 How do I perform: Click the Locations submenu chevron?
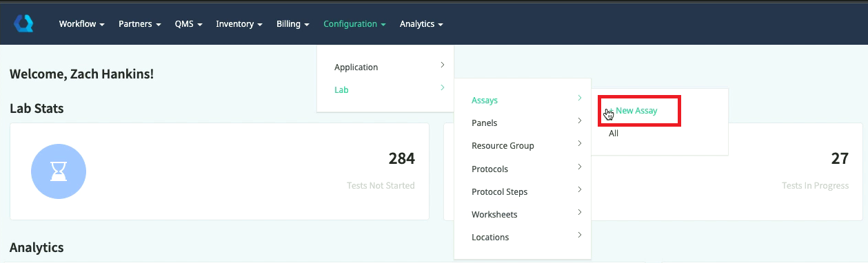[580, 235]
